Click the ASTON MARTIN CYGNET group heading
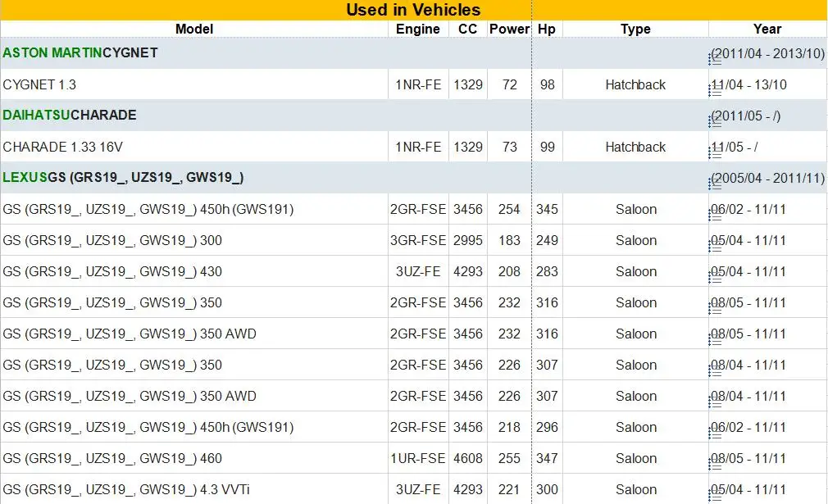The width and height of the screenshot is (828, 504). 80,52
